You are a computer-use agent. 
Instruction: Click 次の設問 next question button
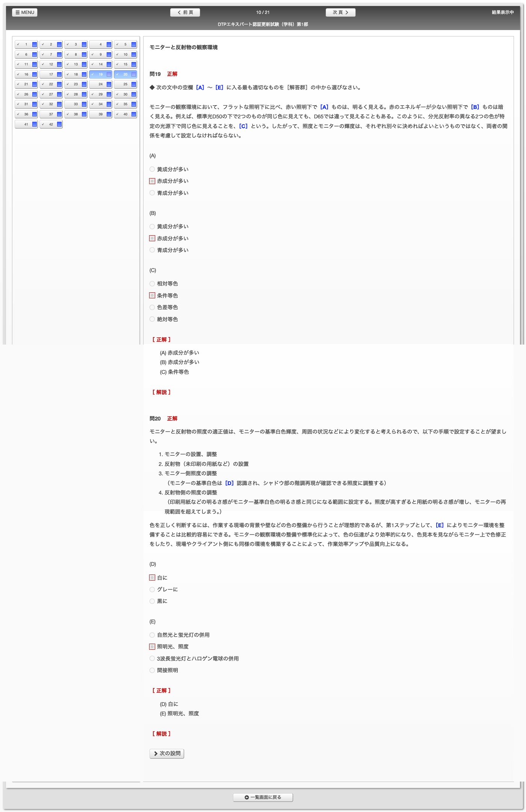pyautogui.click(x=167, y=753)
